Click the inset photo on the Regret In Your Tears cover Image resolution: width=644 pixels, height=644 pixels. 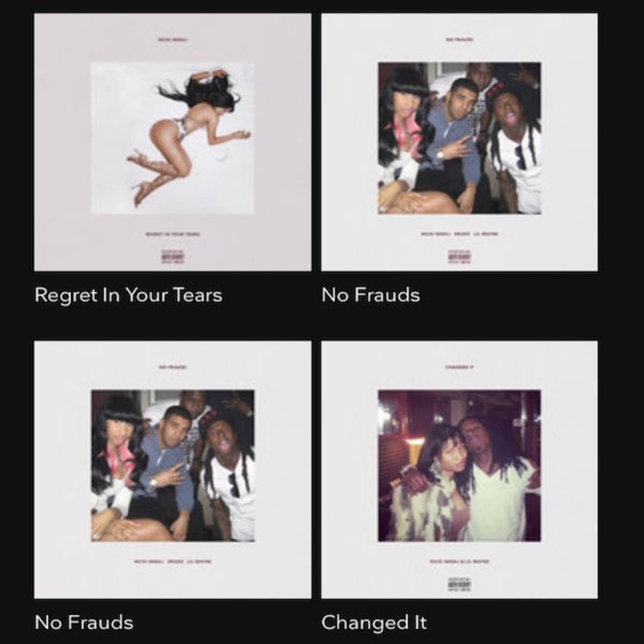click(x=173, y=138)
